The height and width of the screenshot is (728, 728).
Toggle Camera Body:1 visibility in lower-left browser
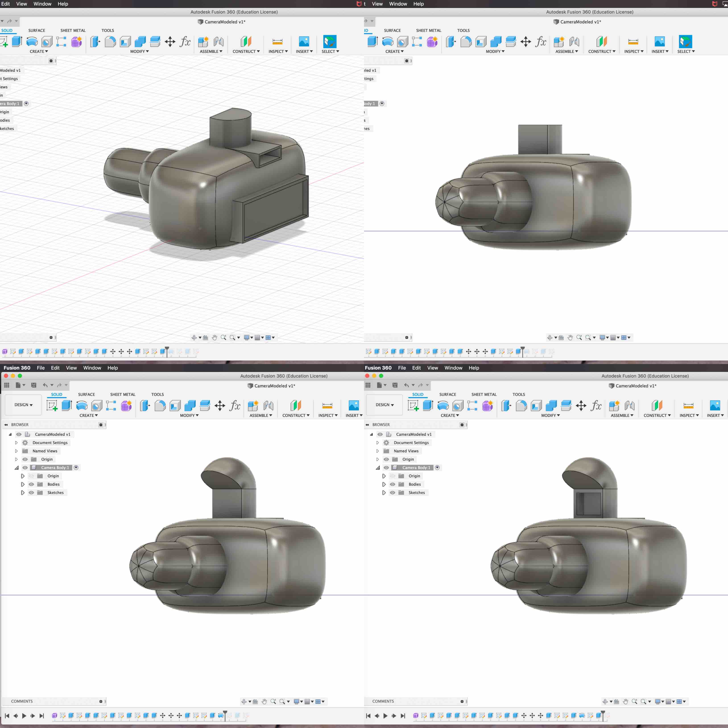click(25, 468)
